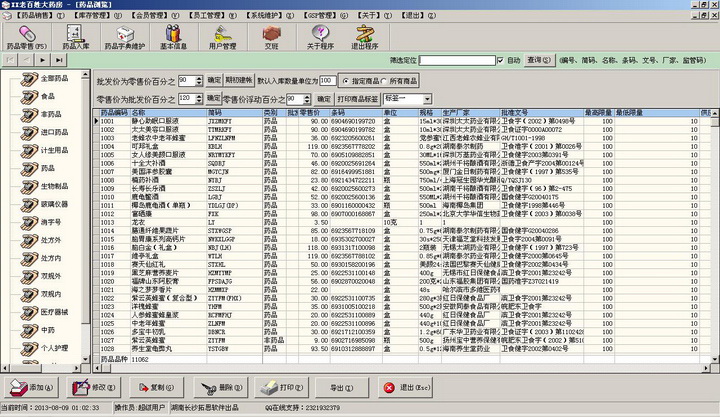
Task: Open 药品字典维护 toolbar icon
Action: point(124,37)
